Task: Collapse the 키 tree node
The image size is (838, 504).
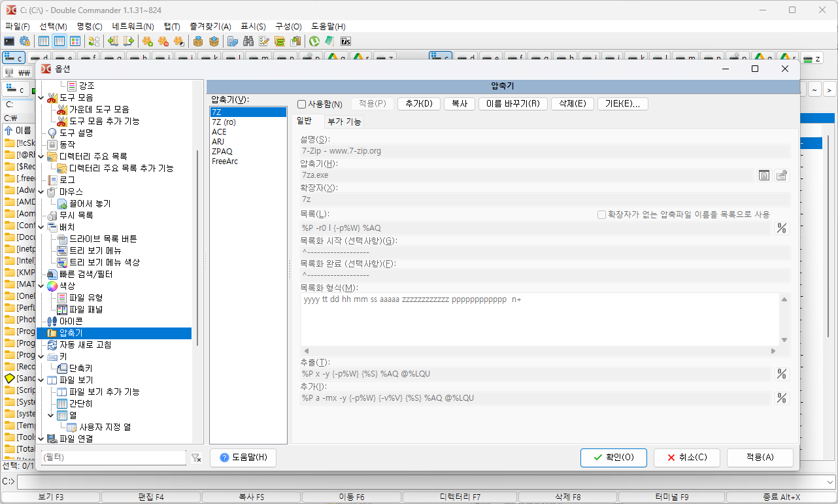Action: pyautogui.click(x=42, y=356)
